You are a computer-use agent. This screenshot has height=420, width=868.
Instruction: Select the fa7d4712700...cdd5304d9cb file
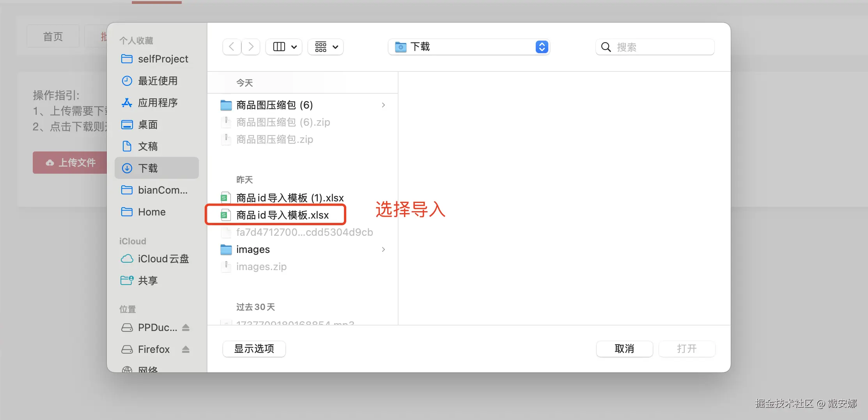coord(303,232)
